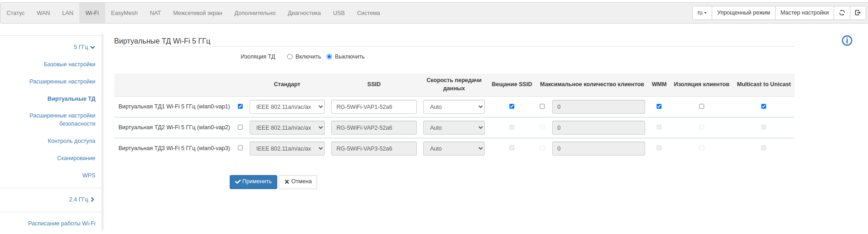Viewport: 868px width, 234px height.
Task: Switch to the EasyMesh tab
Action: (124, 13)
